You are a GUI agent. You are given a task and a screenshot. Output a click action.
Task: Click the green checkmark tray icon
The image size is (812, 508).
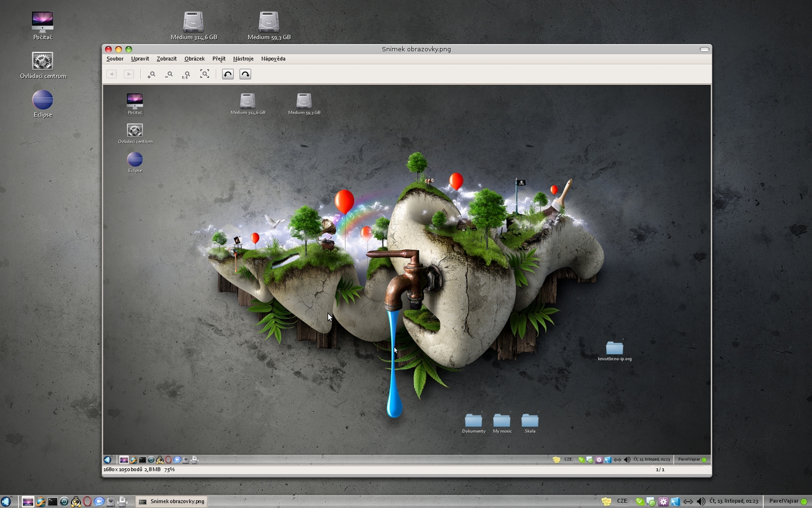(639, 501)
